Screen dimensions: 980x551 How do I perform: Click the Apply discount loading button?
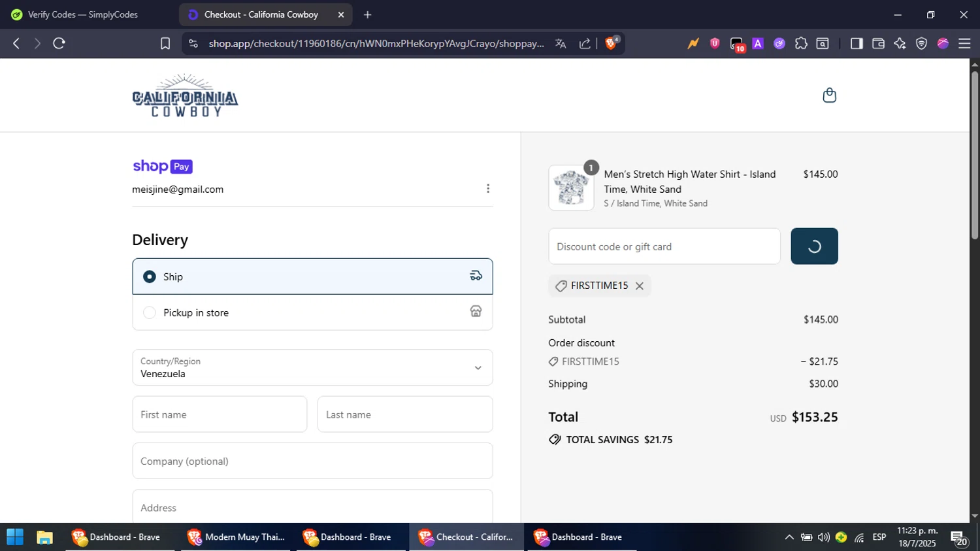point(814,246)
